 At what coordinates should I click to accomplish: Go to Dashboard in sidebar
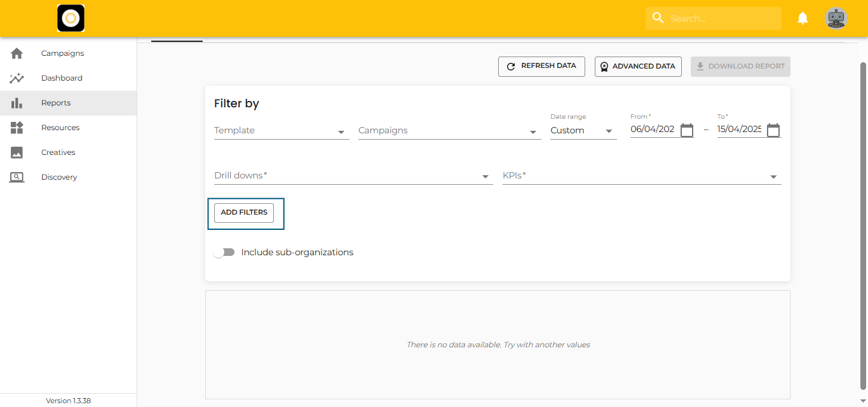(x=62, y=78)
